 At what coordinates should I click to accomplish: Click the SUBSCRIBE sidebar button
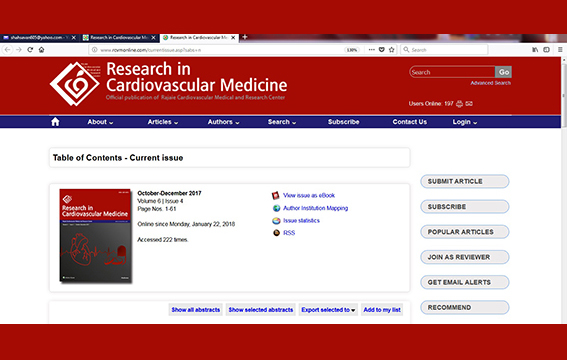[465, 207]
